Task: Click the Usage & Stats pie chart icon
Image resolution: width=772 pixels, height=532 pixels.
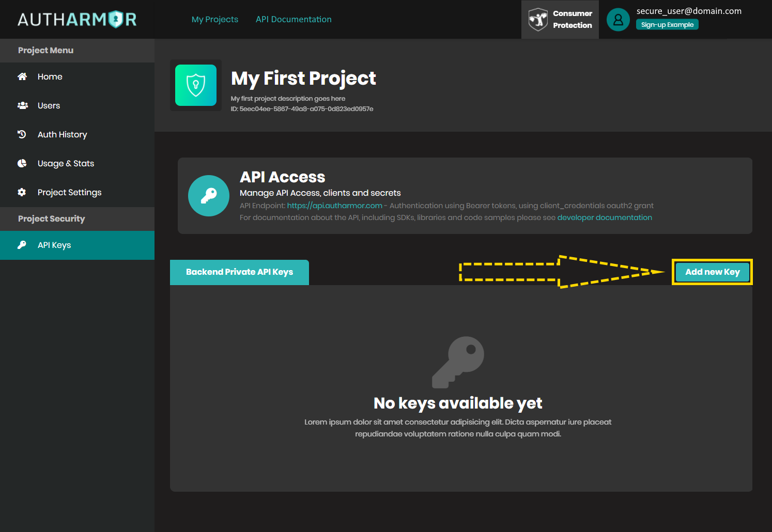Action: pos(22,163)
